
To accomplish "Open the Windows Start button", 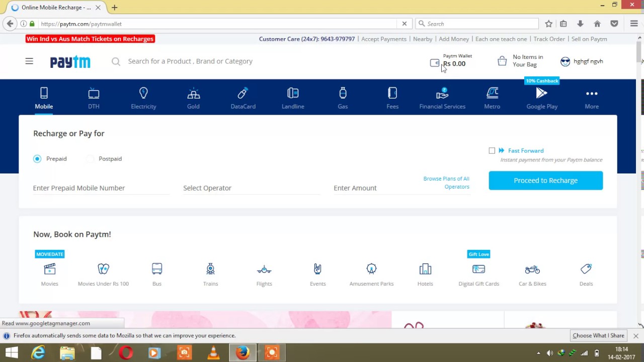I will tap(11, 353).
